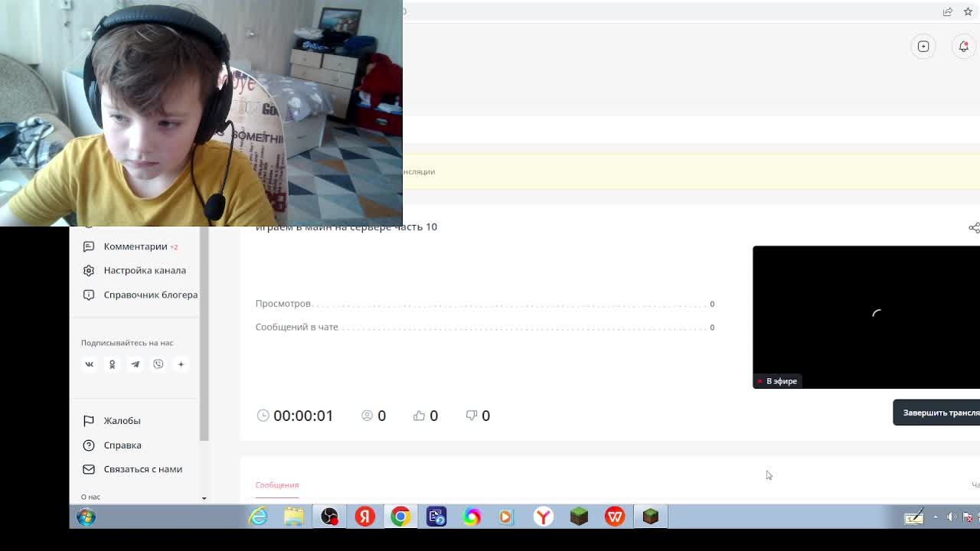Click the О нас footer heading
This screenshot has width=980, height=551.
point(90,497)
